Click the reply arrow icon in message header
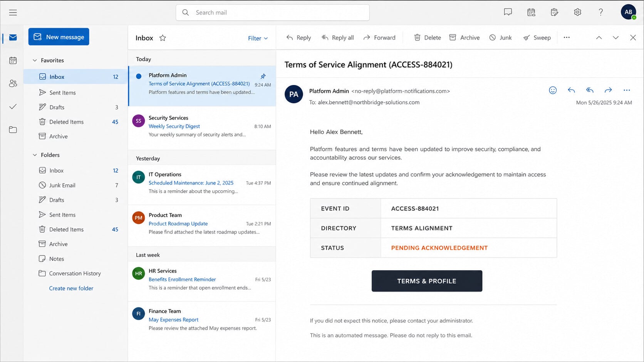 click(x=571, y=90)
